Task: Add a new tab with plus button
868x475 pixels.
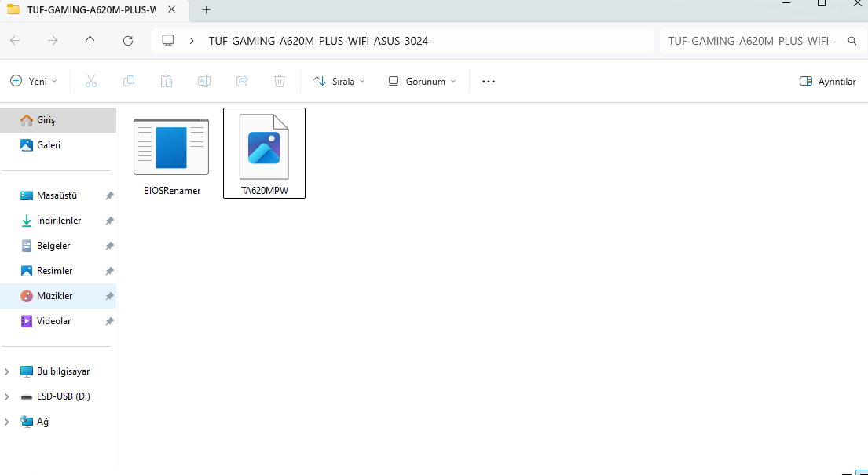Action: point(206,9)
